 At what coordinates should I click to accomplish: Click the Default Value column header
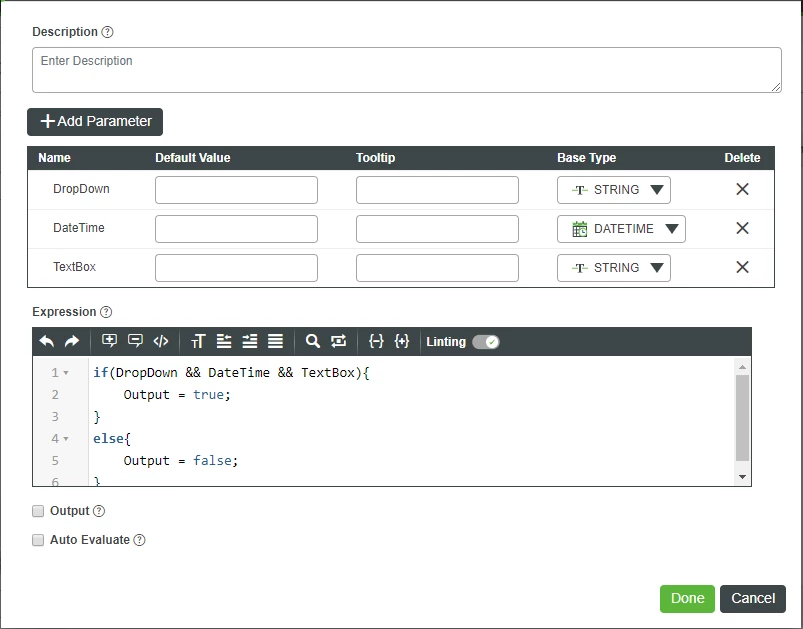point(193,158)
